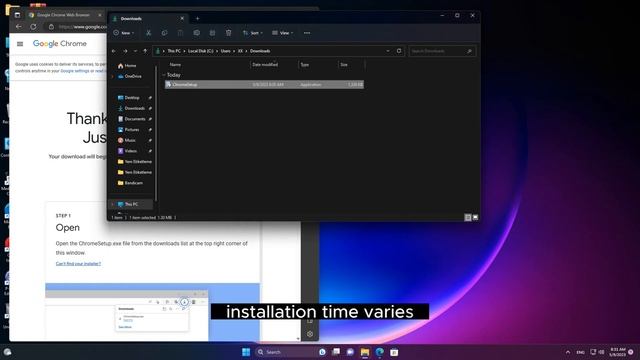The height and width of the screenshot is (360, 640).
Task: Click the search magnifier in Explorer search box
Action: pos(469,51)
